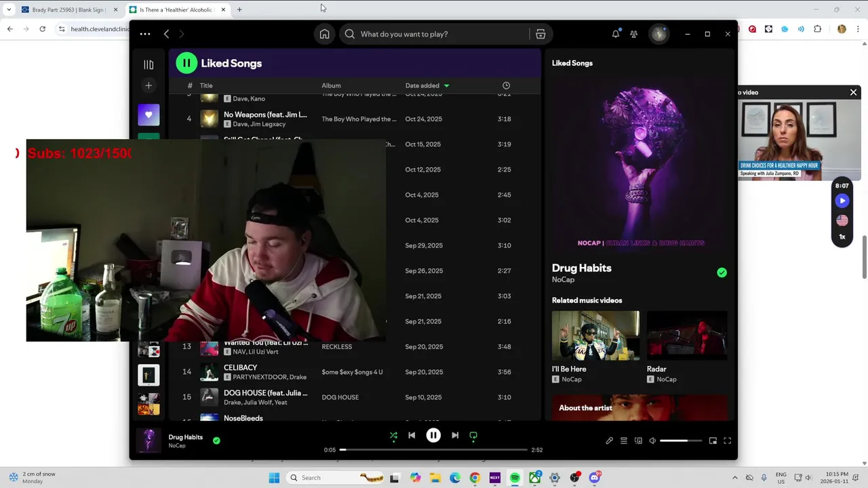Switch to 'Is There a Healthier Alcoholic' tab
Screen dimensions: 868x488
[x=176, y=9]
